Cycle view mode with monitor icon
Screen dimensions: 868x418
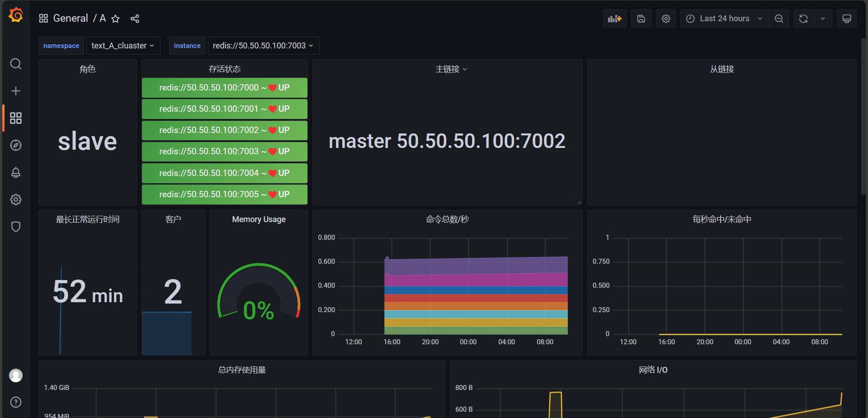[847, 19]
